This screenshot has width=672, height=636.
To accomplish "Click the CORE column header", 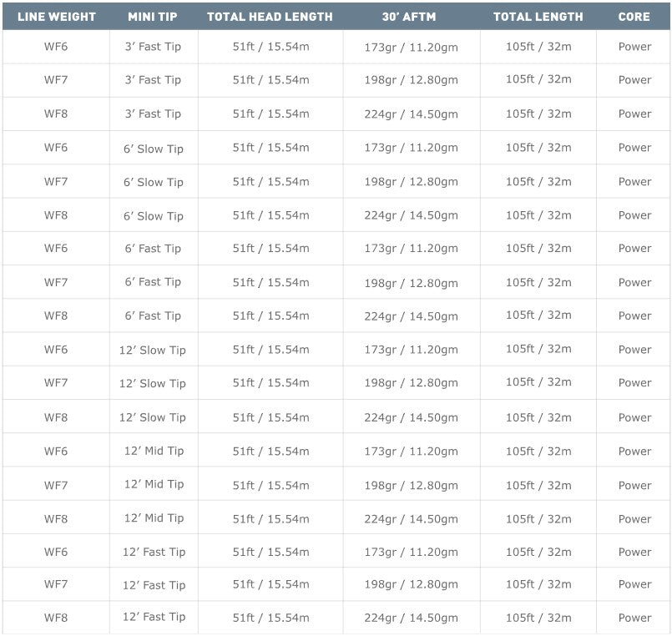I will [634, 17].
